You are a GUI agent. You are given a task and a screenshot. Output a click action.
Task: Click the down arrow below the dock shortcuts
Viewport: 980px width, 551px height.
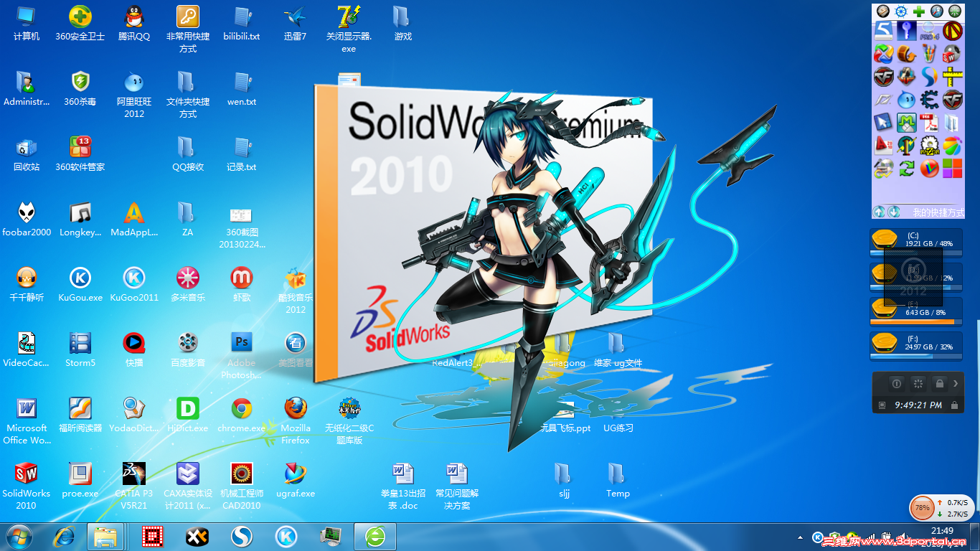click(892, 212)
